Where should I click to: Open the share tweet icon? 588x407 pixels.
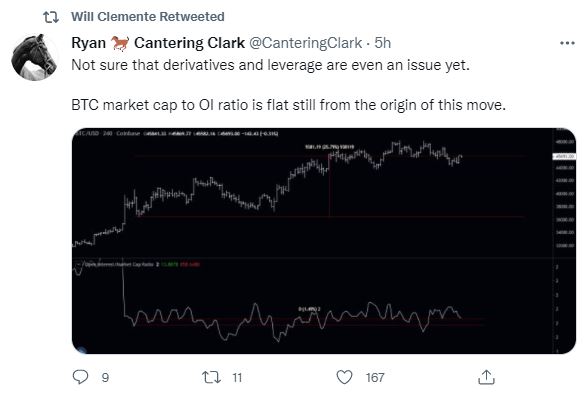click(x=486, y=377)
